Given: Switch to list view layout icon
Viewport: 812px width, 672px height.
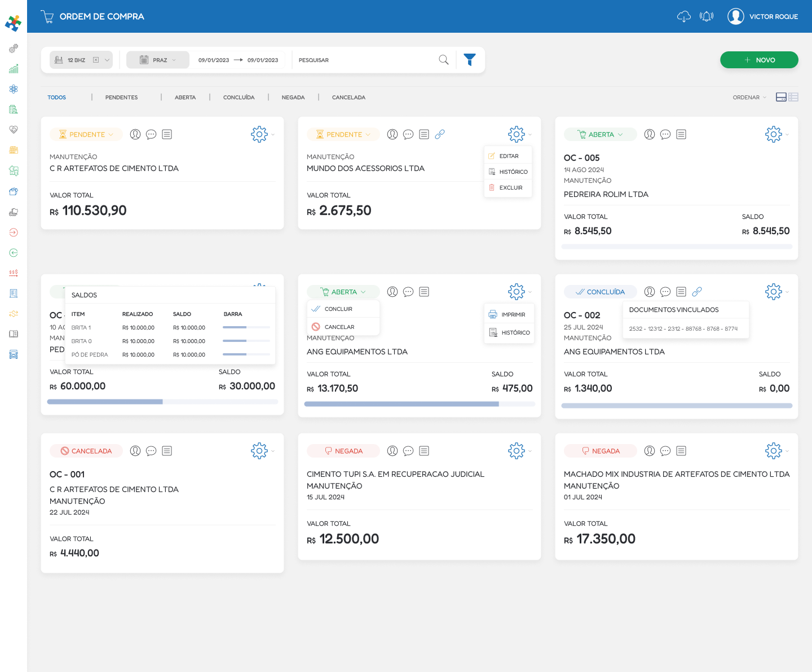Looking at the screenshot, I should pos(793,97).
